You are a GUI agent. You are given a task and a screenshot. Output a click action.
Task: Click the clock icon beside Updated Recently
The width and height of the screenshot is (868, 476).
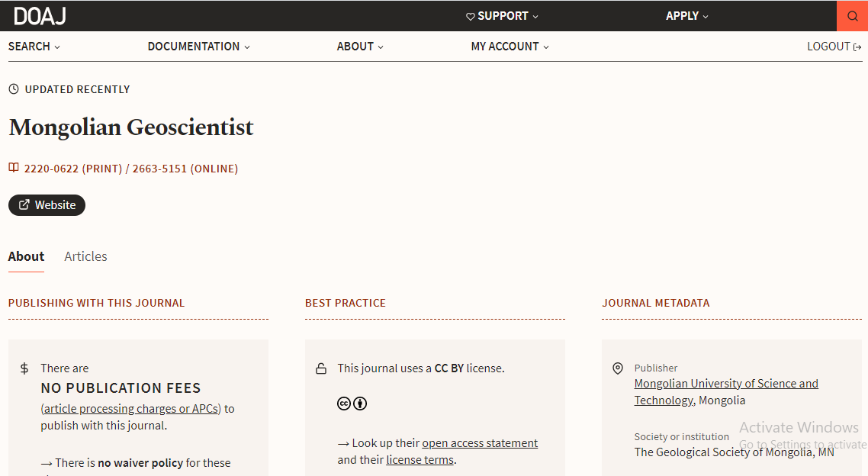[x=14, y=89]
